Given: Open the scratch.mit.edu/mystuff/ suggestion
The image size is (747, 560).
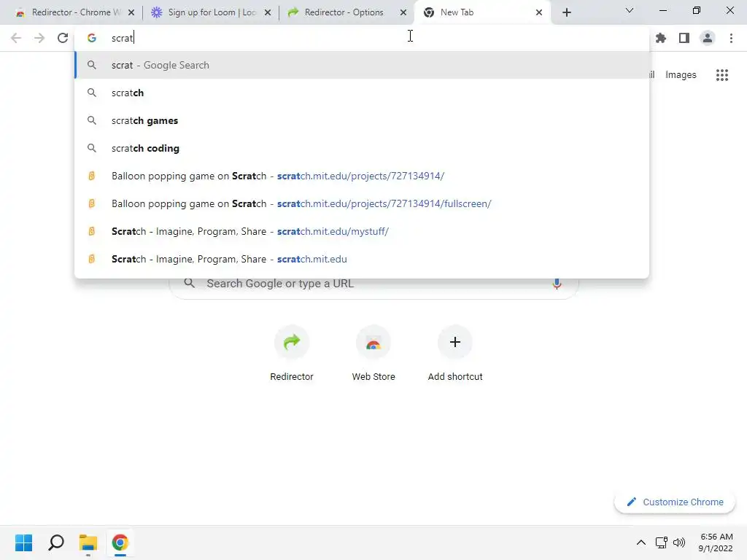Looking at the screenshot, I should [362, 231].
